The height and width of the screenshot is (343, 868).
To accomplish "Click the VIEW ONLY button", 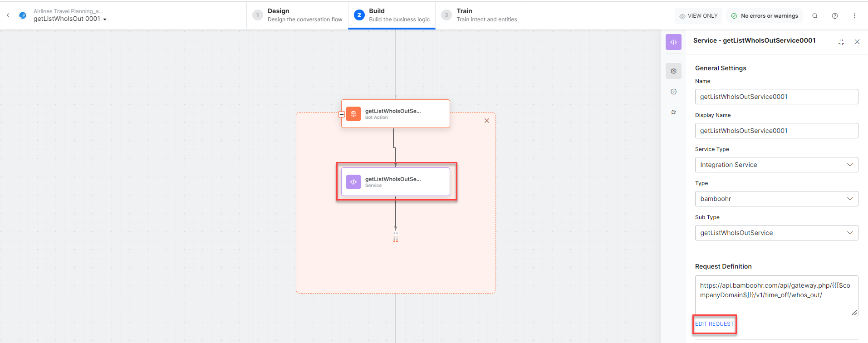I will tap(698, 16).
